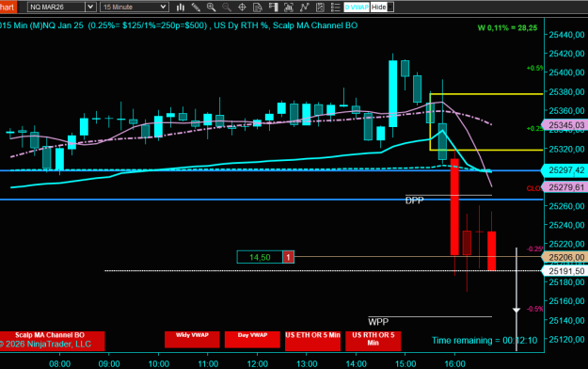The image size is (588, 369).
Task: Click the 25345,03 pink price label
Action: [x=565, y=125]
